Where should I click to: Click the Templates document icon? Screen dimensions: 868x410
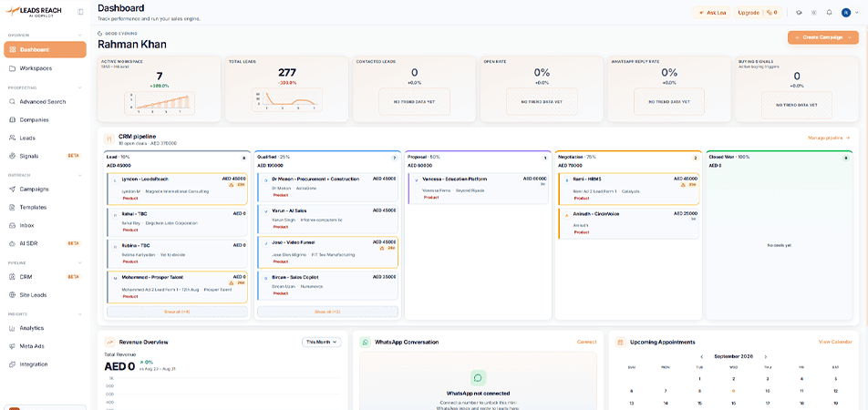click(13, 208)
